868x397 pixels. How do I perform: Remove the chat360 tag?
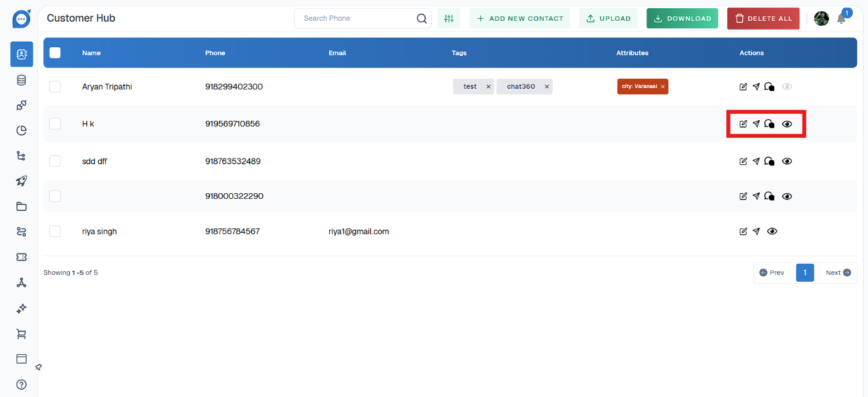(546, 87)
